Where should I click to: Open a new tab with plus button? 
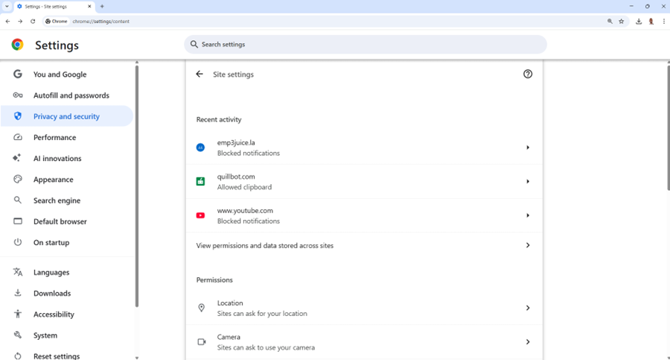click(102, 6)
